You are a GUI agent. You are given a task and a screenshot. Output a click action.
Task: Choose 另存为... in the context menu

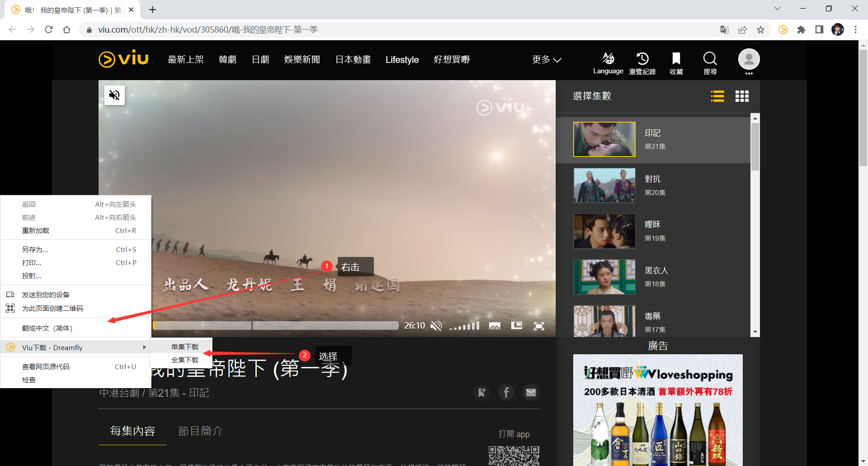pyautogui.click(x=76, y=250)
